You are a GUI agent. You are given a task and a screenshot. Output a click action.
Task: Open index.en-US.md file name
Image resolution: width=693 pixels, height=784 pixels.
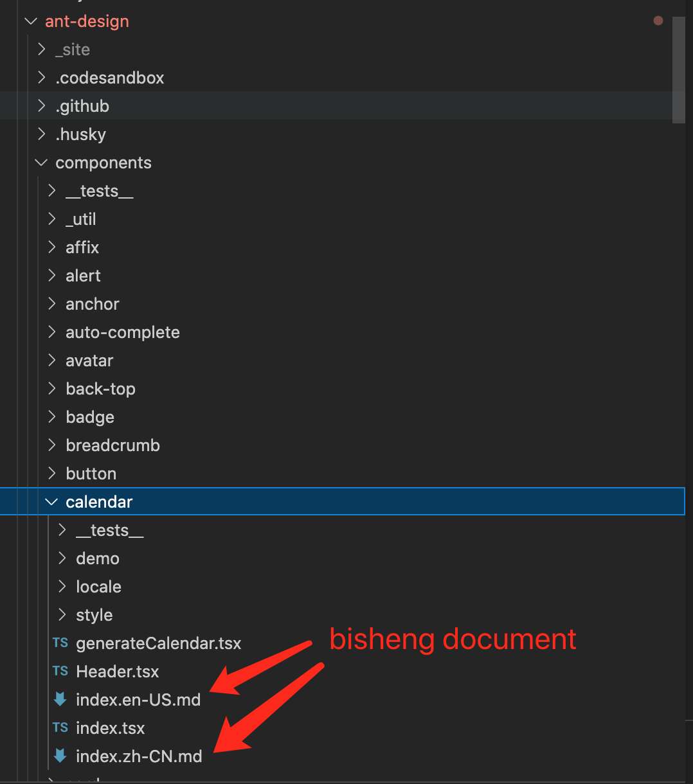pyautogui.click(x=138, y=700)
